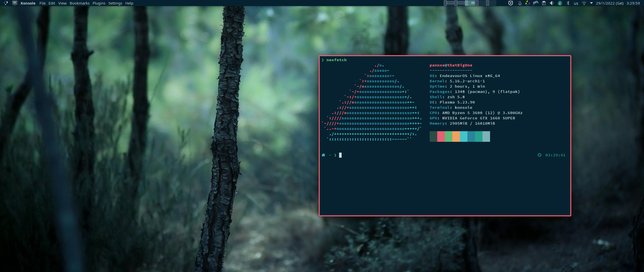Click the date 29/1/2022 (Sat) in panel
This screenshot has height=272, width=644.
tap(610, 3)
